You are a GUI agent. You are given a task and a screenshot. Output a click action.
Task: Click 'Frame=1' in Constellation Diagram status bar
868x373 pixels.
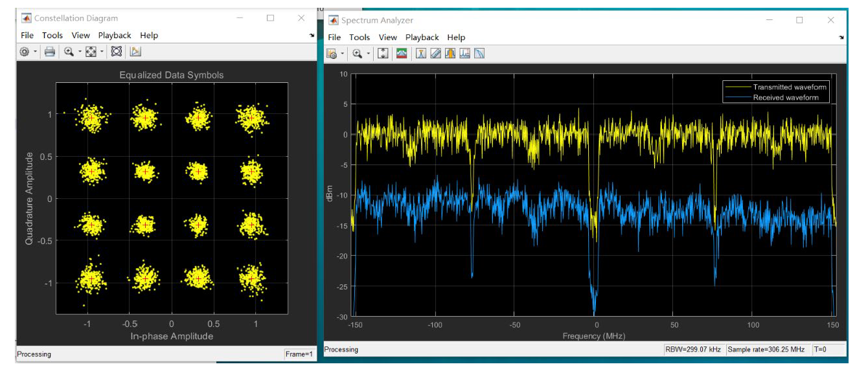point(299,354)
